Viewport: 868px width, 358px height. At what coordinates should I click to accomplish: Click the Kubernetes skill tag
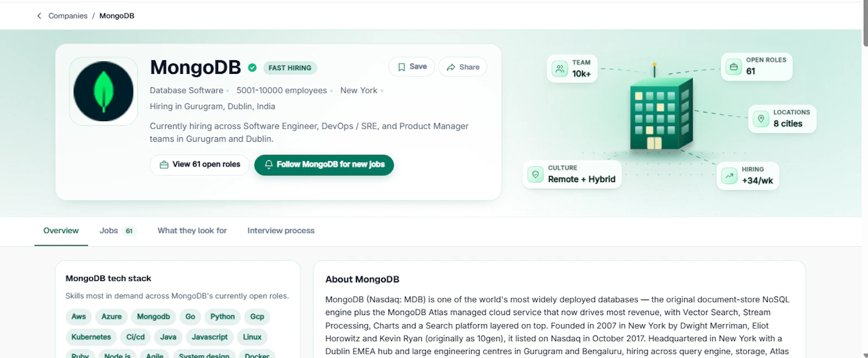[x=91, y=337]
